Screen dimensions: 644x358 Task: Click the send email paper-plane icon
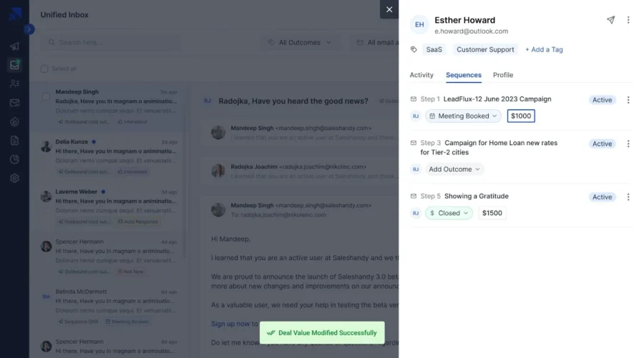611,20
